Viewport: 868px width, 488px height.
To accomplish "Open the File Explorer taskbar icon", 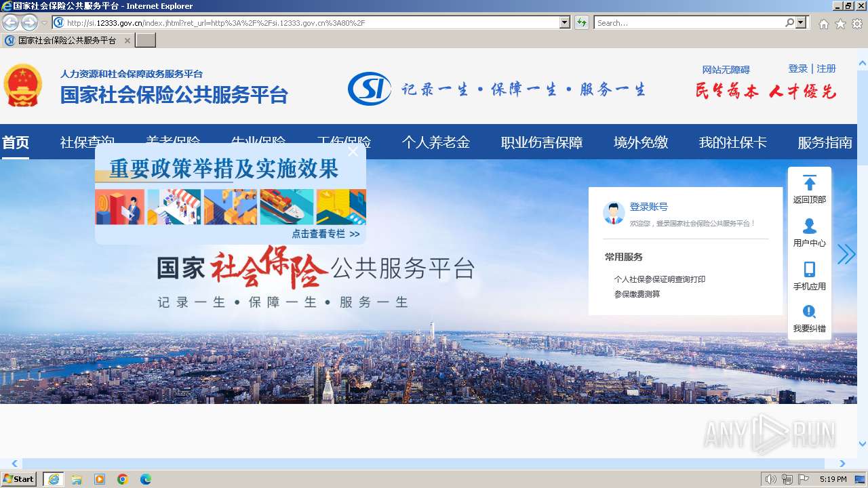I will click(77, 479).
